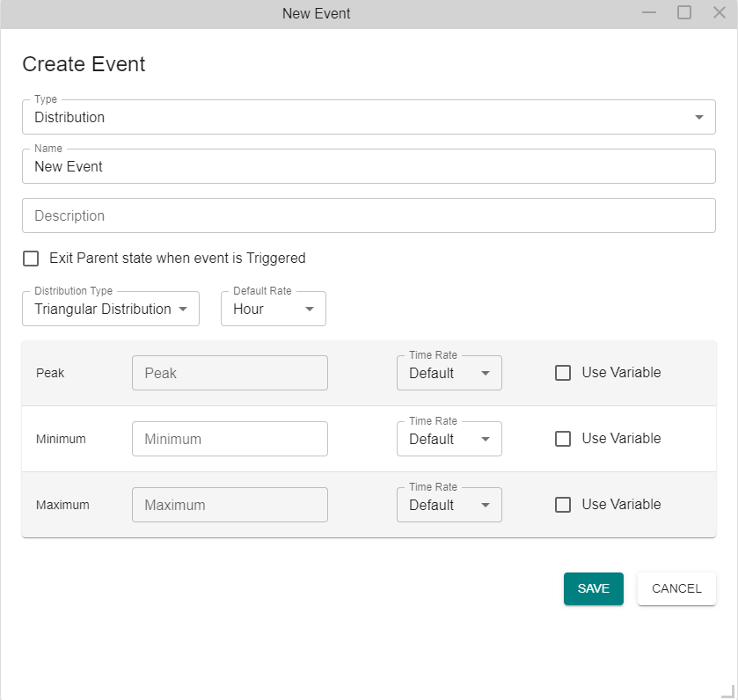The image size is (738, 700).
Task: Click the Minimum row label
Action: 61,439
